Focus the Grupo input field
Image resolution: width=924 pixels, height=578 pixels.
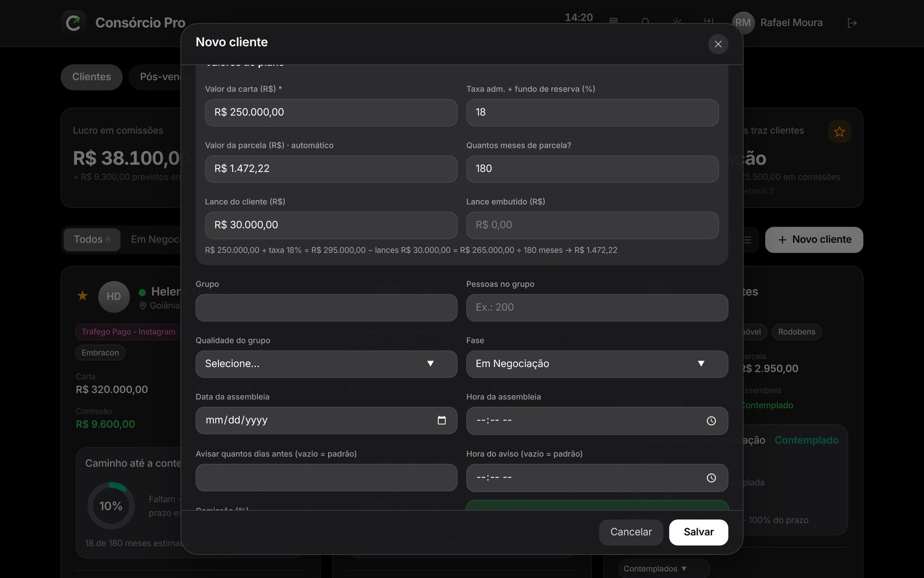tap(326, 307)
